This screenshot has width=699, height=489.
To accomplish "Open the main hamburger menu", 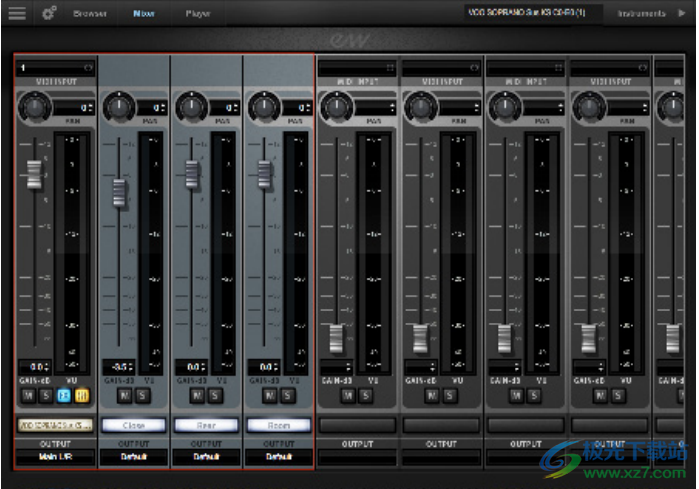I will point(17,13).
